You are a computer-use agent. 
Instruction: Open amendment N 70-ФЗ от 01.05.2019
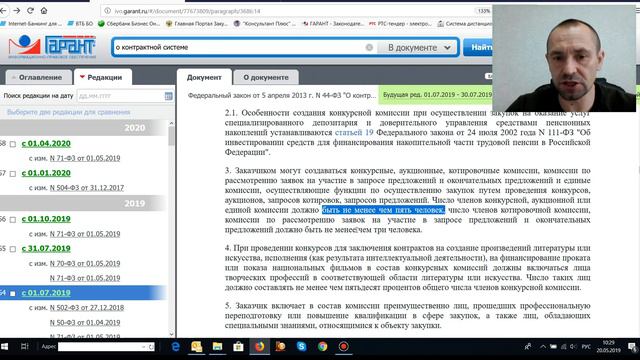(x=85, y=264)
